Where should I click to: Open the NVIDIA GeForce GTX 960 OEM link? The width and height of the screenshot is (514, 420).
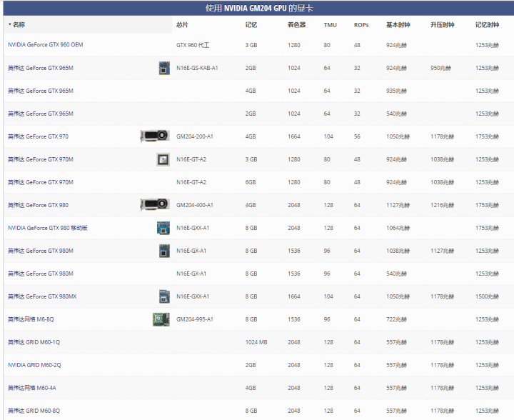(46, 44)
